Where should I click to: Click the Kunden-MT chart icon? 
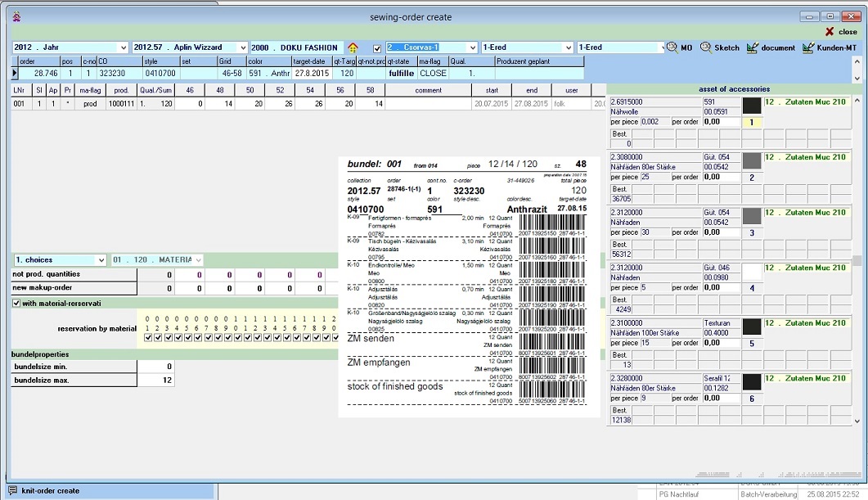point(808,47)
